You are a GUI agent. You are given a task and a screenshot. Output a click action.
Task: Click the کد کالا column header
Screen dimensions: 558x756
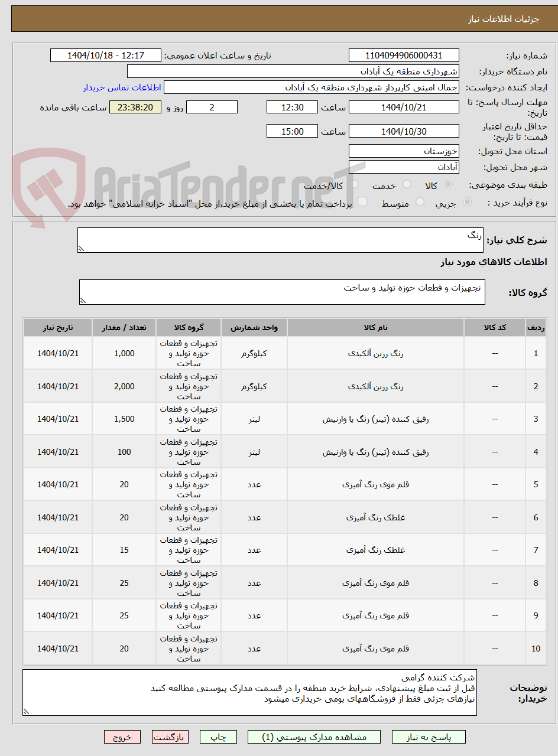coord(495,327)
